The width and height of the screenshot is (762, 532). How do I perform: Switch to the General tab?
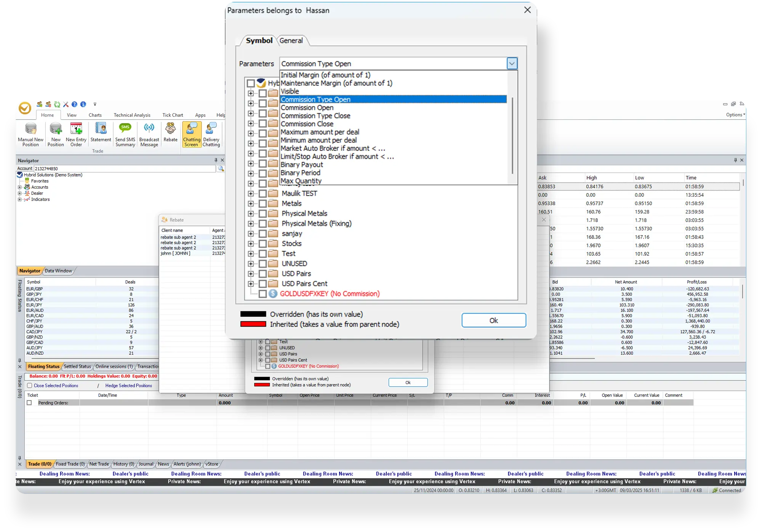(x=291, y=40)
